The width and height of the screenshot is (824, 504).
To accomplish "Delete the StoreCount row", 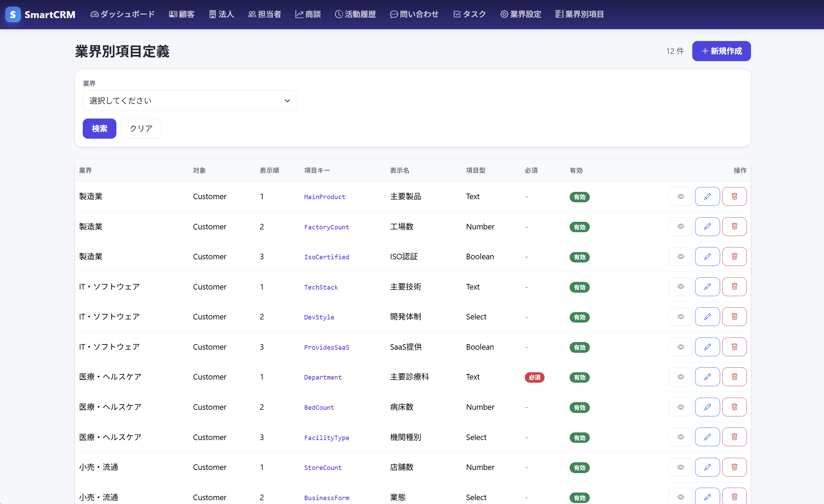I will click(734, 467).
